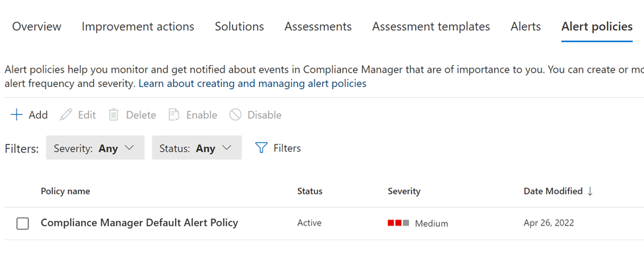The width and height of the screenshot is (644, 277).
Task: Click the Filters label text
Action: pyautogui.click(x=287, y=148)
